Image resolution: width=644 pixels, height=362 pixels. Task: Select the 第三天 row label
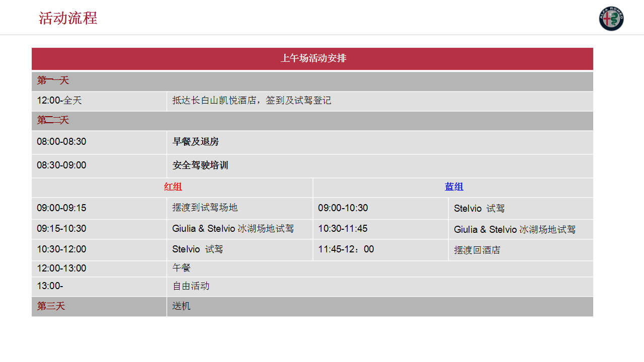tap(51, 306)
